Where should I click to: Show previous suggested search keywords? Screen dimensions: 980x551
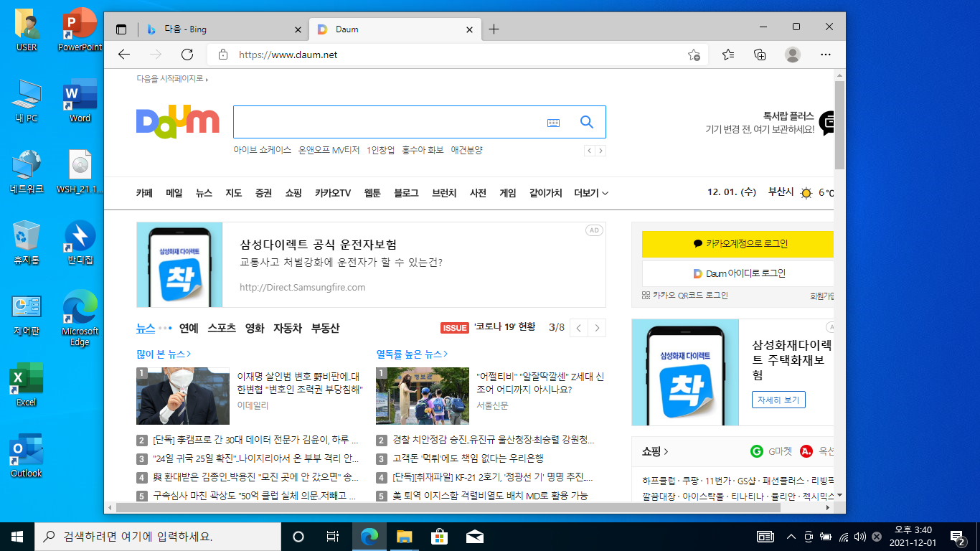[x=589, y=151]
